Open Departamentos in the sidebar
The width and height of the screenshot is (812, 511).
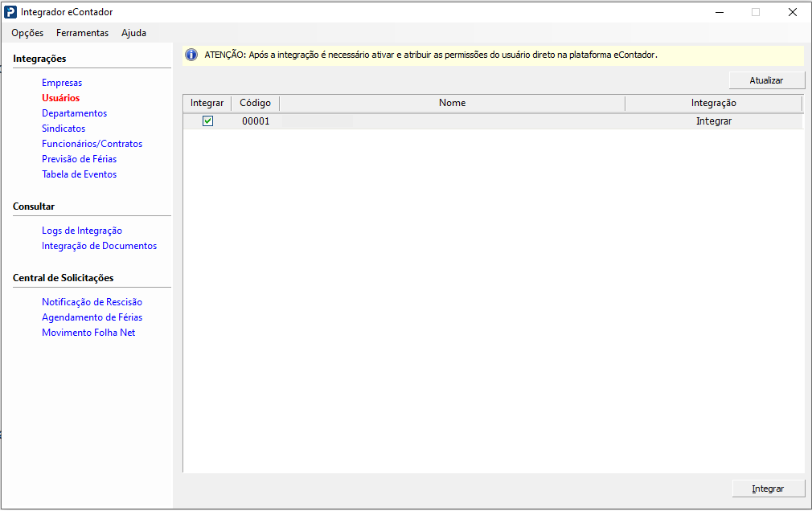click(x=74, y=113)
